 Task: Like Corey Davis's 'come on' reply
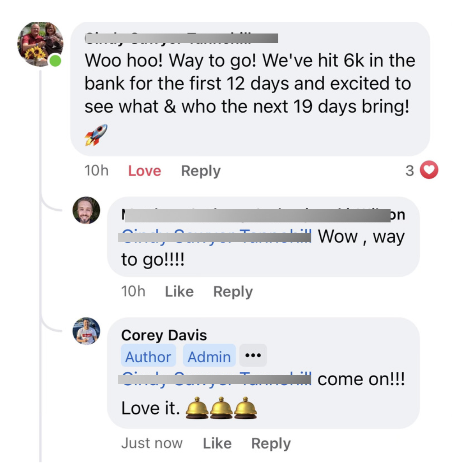tap(217, 443)
